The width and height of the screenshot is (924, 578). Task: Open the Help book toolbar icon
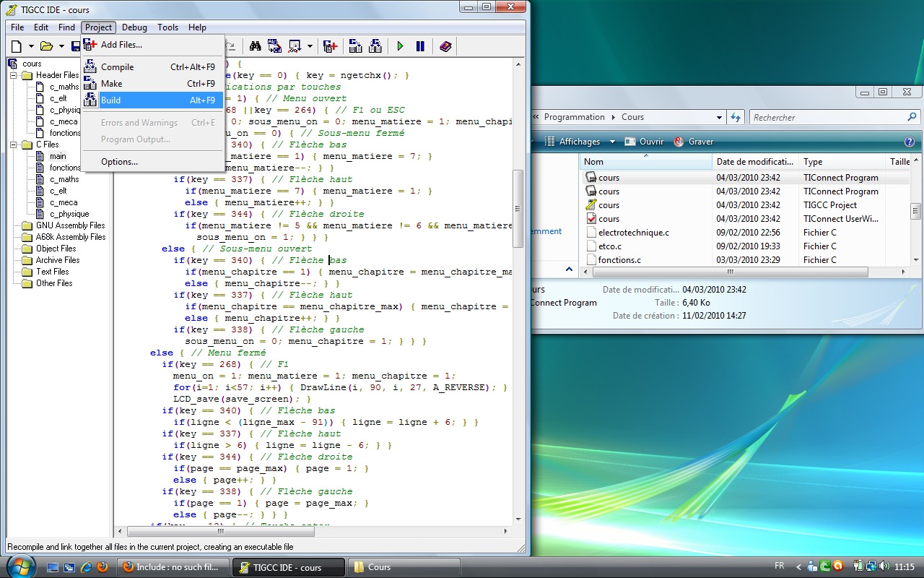445,46
